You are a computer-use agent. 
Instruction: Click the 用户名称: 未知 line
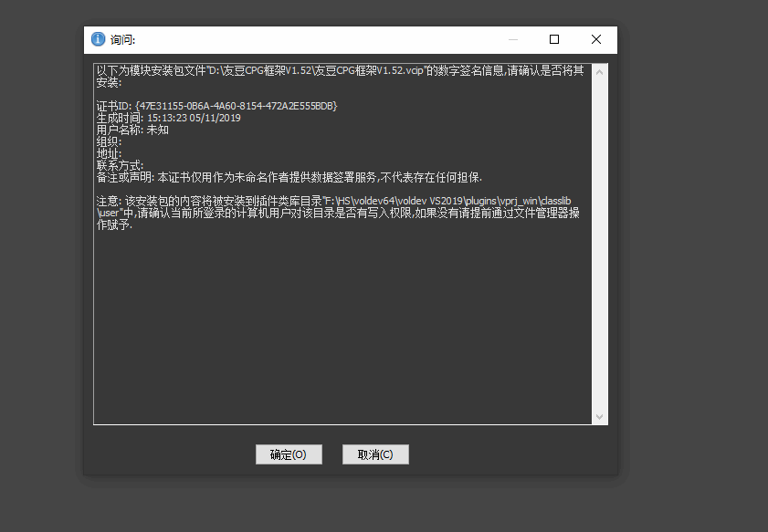pyautogui.click(x=132, y=130)
